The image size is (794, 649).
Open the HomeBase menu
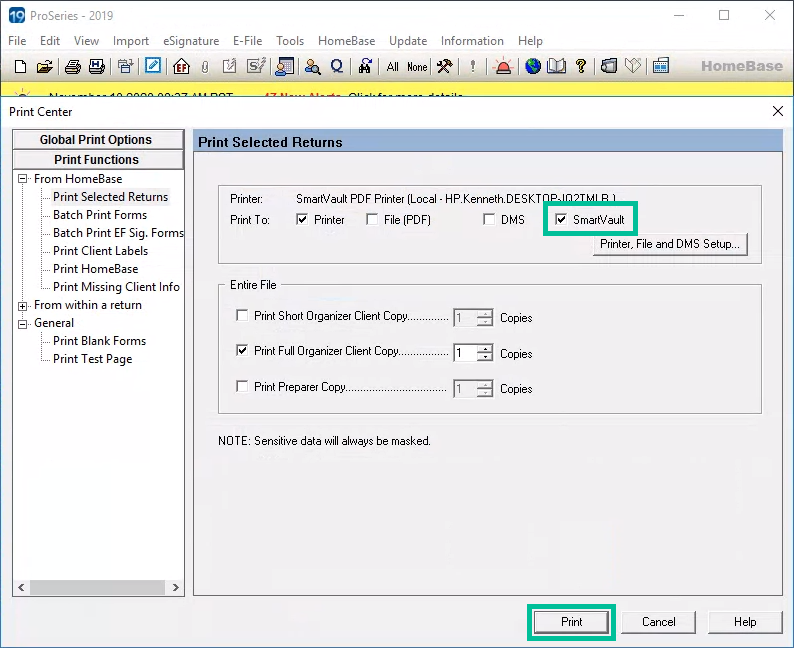pyautogui.click(x=346, y=40)
